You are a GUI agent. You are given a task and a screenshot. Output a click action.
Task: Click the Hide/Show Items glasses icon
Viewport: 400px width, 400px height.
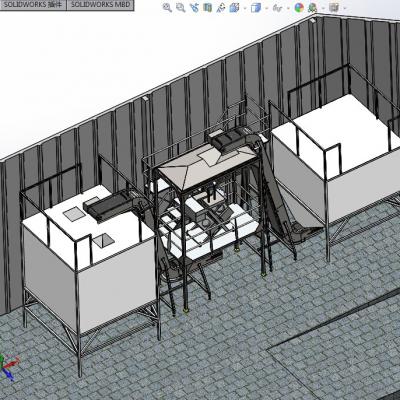(x=277, y=7)
